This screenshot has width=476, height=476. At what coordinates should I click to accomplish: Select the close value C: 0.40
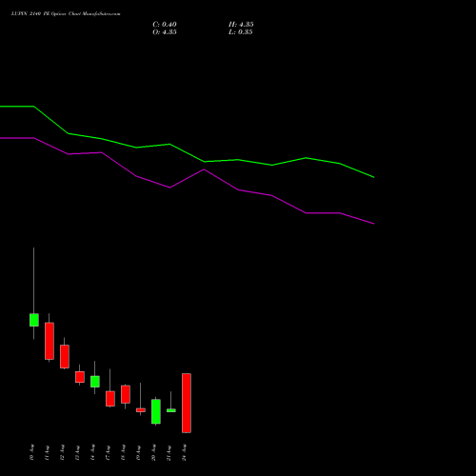tap(165, 25)
